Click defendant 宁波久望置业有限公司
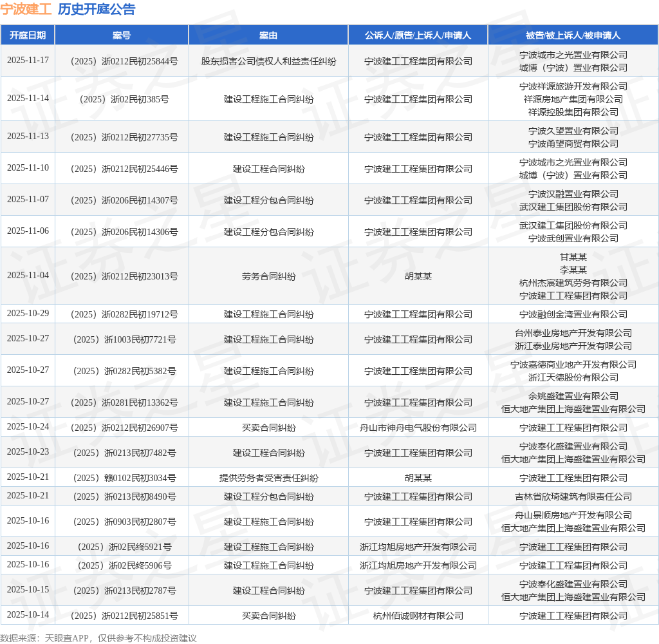The image size is (659, 644). coord(573,131)
